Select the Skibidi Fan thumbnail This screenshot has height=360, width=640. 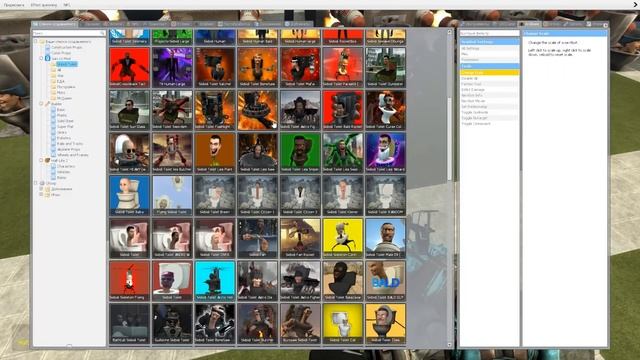258,238
